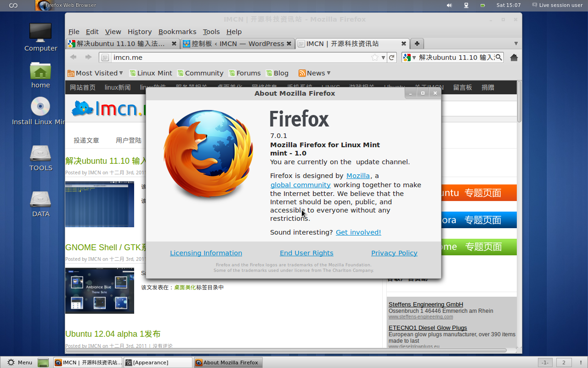Close the 控制板 WordPress tab

pyautogui.click(x=289, y=44)
